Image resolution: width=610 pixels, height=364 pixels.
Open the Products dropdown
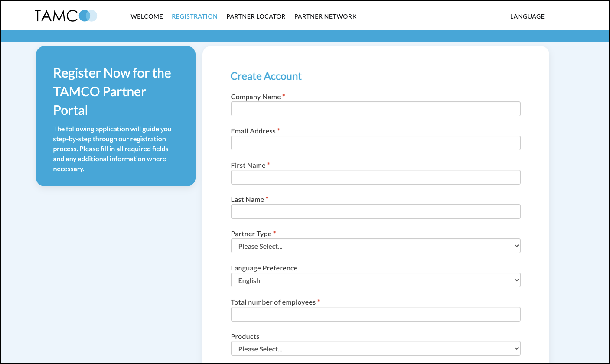(x=375, y=348)
